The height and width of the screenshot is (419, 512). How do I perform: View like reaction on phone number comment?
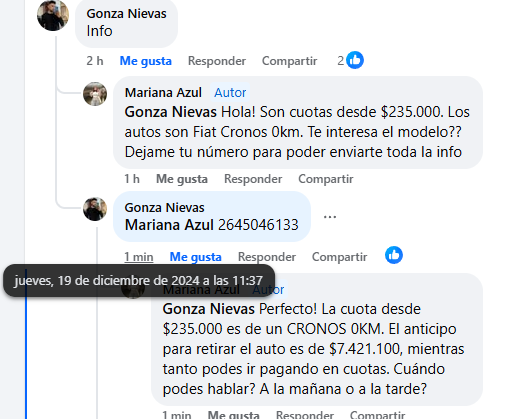[x=394, y=255]
